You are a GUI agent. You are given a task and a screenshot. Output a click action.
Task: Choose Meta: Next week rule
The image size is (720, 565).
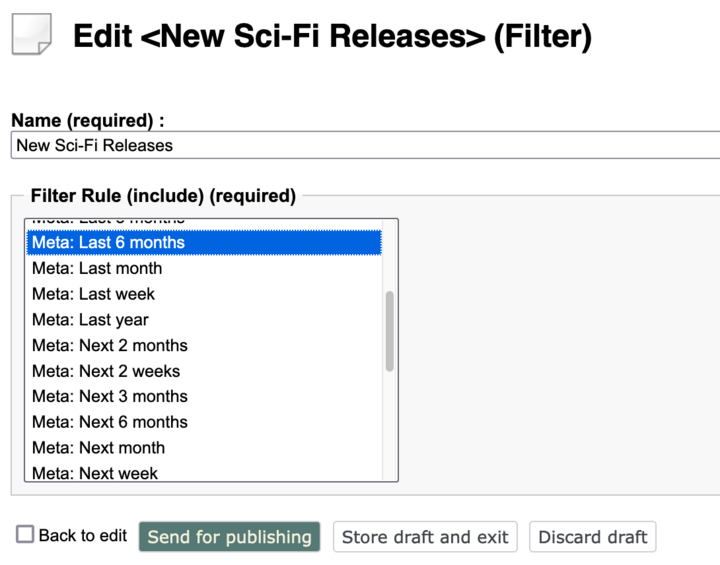click(x=204, y=472)
